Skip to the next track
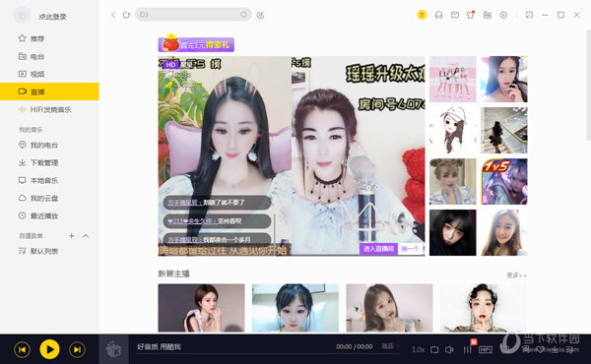591x364 pixels. point(77,349)
